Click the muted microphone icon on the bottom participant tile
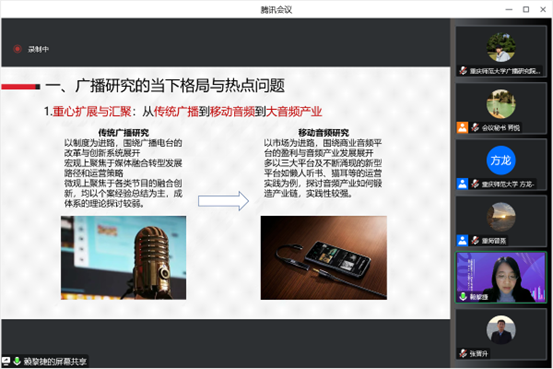This screenshot has height=369, width=553. pos(463,353)
